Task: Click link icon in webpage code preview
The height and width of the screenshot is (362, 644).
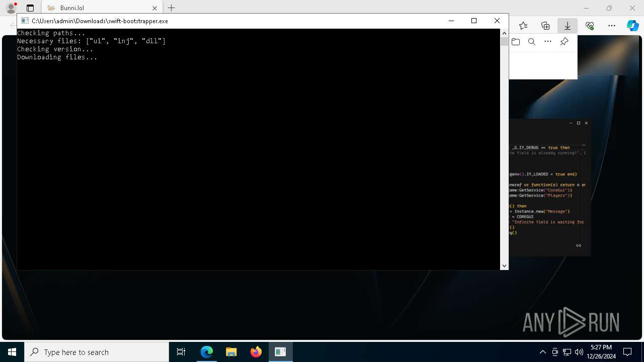Action: (x=579, y=245)
